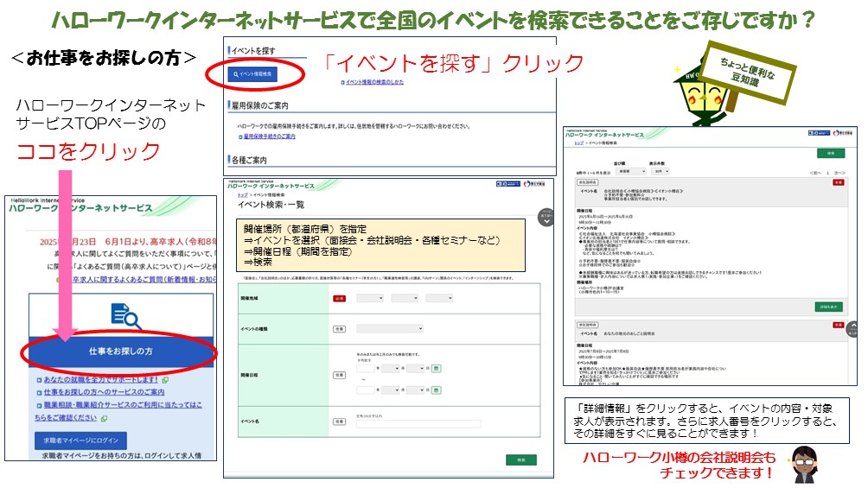Click the green 検索 button atop the results page
Screen dimensions: 868x488
[x=831, y=153]
